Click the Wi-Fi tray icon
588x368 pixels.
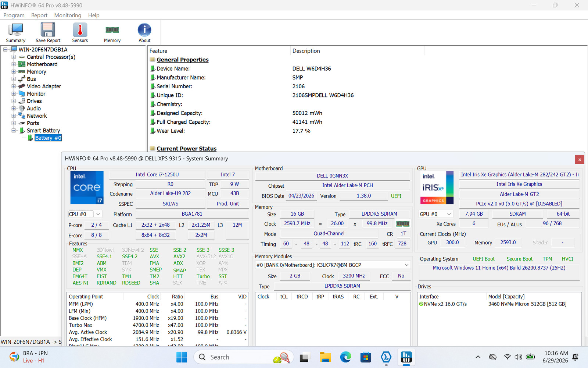[x=507, y=357]
